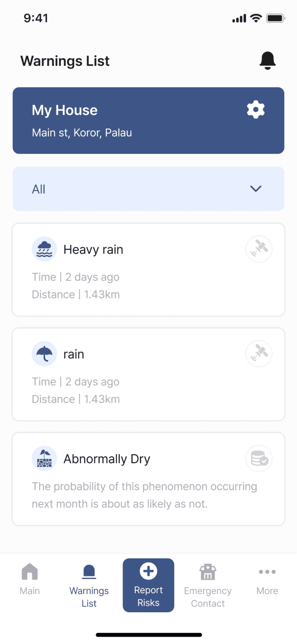Open the All warnings filter dropdown
Screen dimensions: 297x644
tap(148, 189)
